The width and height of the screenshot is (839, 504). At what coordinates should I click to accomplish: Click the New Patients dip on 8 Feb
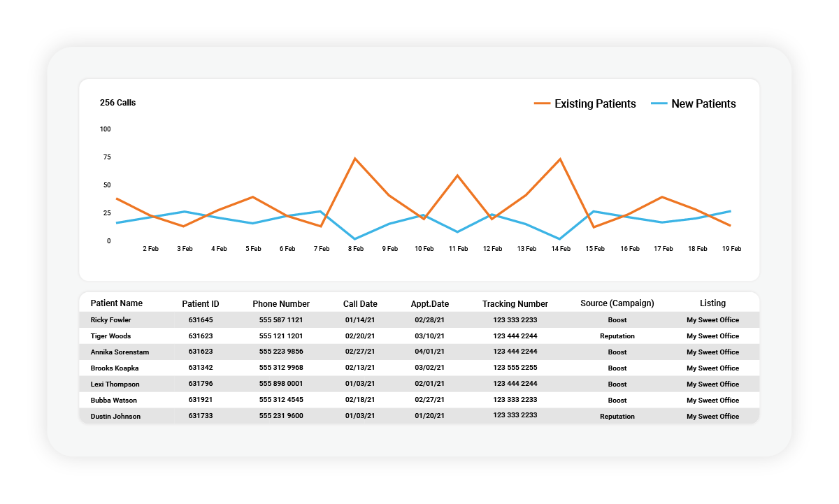[x=356, y=238]
